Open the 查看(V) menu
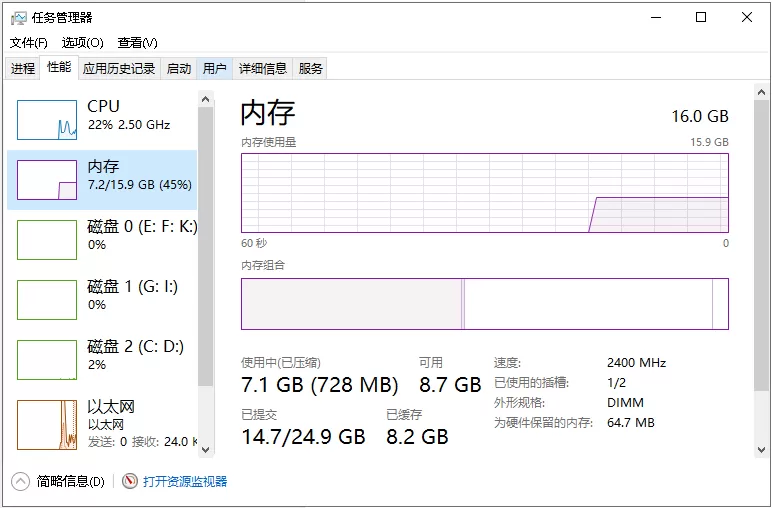Viewport: 772px width, 508px height. click(x=137, y=43)
